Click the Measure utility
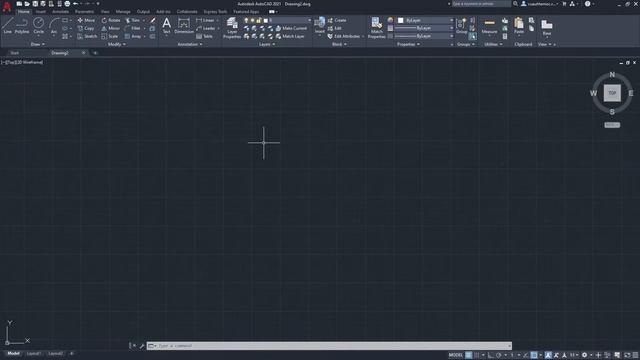 (x=489, y=26)
